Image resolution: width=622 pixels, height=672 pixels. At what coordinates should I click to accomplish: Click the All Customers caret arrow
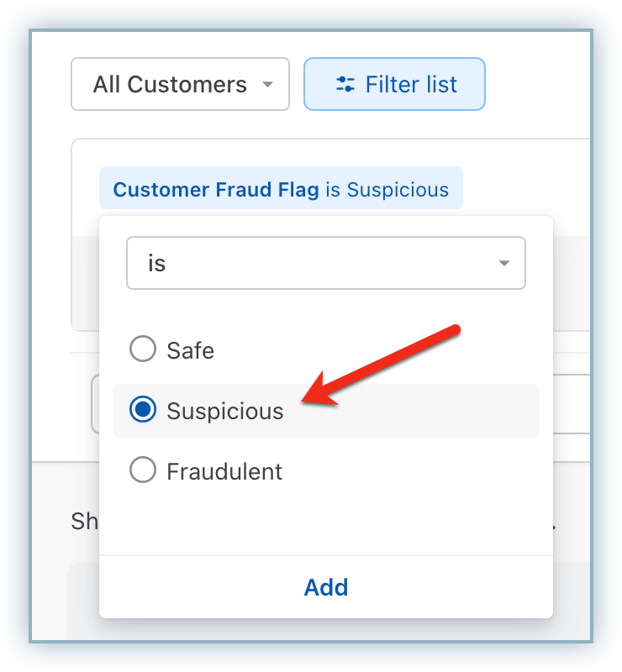[x=267, y=84]
